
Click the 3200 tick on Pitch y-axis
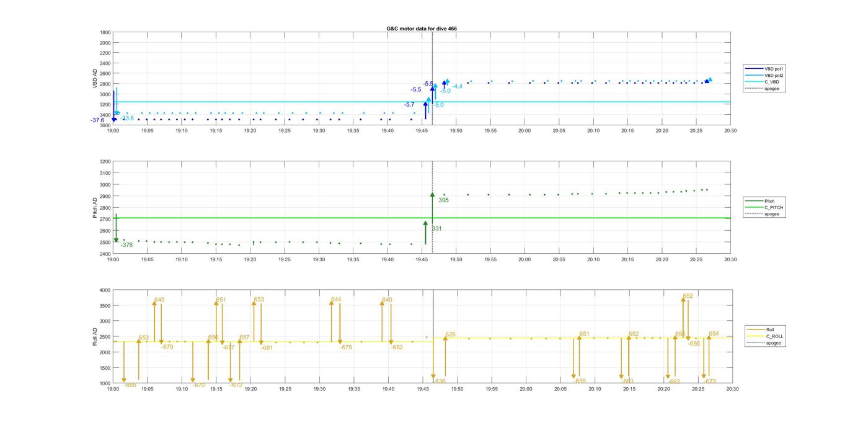coord(105,161)
